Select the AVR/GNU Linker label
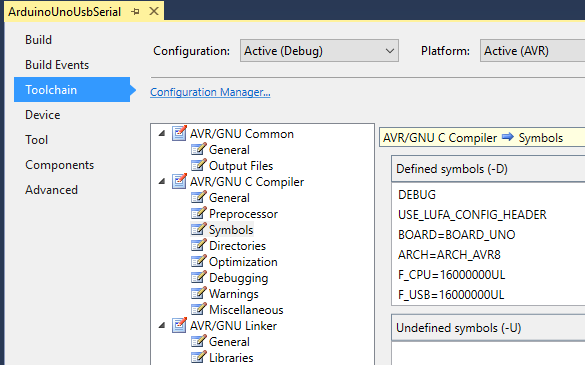Image resolution: width=585 pixels, height=365 pixels. 233,326
